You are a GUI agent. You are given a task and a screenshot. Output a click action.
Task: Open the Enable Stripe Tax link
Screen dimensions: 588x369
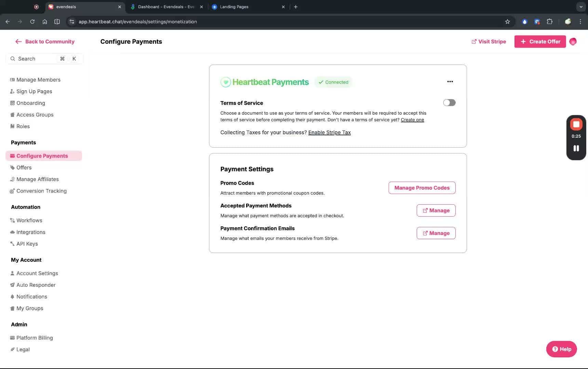point(329,133)
